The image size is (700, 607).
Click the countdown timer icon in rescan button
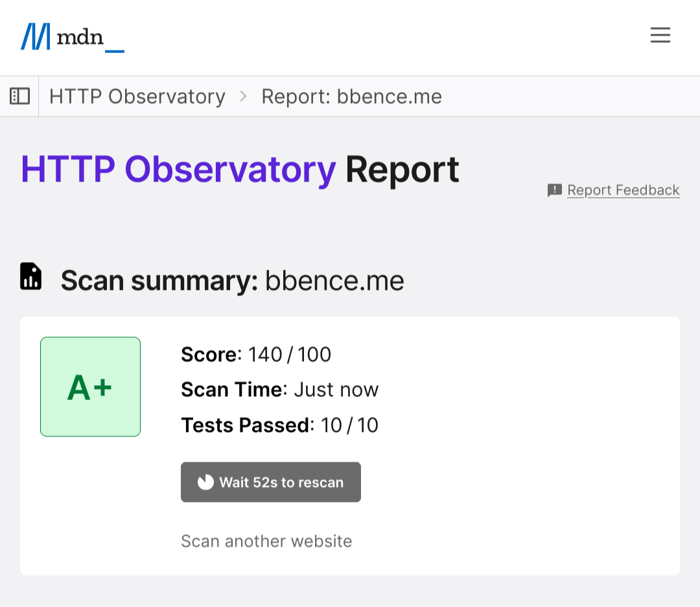point(206,482)
